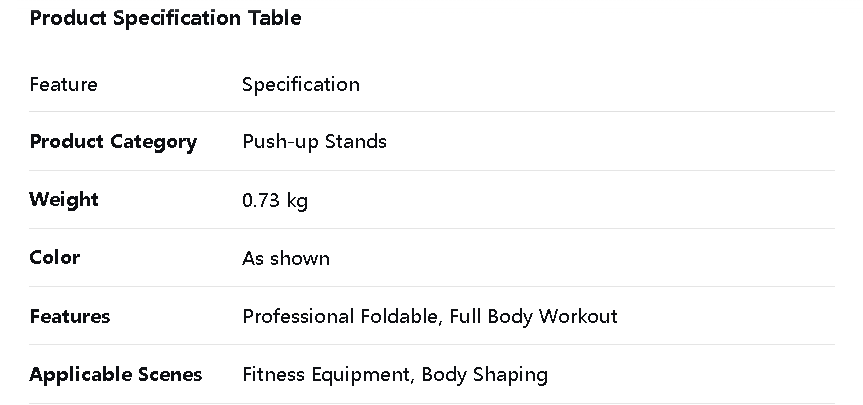Image resolution: width=863 pixels, height=405 pixels.
Task: Click the divider line beneath the Color row
Action: coord(432,286)
